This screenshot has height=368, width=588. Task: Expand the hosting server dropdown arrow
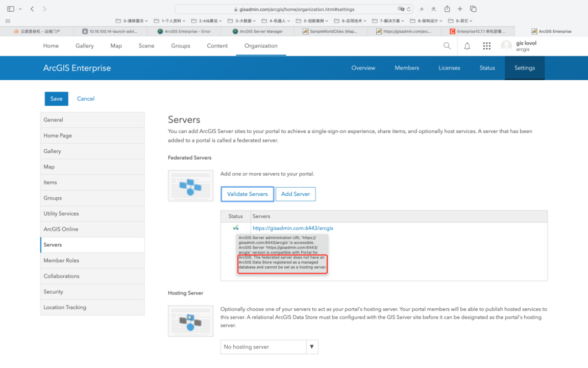tap(312, 347)
